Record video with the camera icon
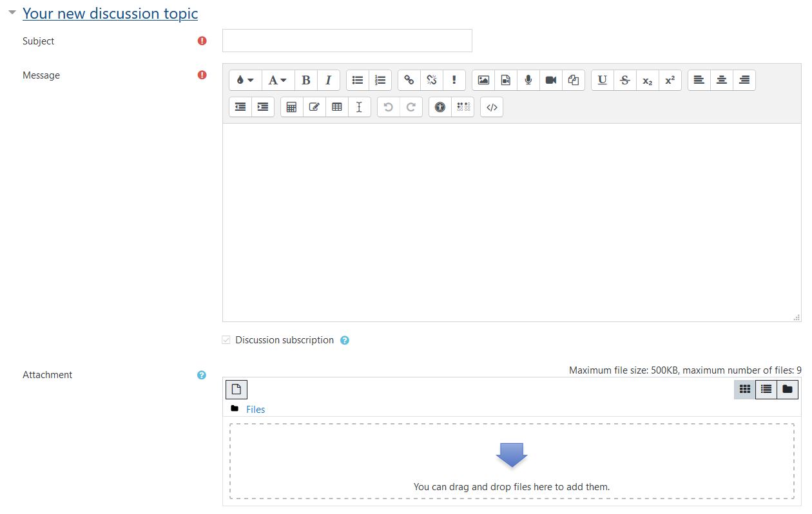The height and width of the screenshot is (514, 812). [551, 80]
